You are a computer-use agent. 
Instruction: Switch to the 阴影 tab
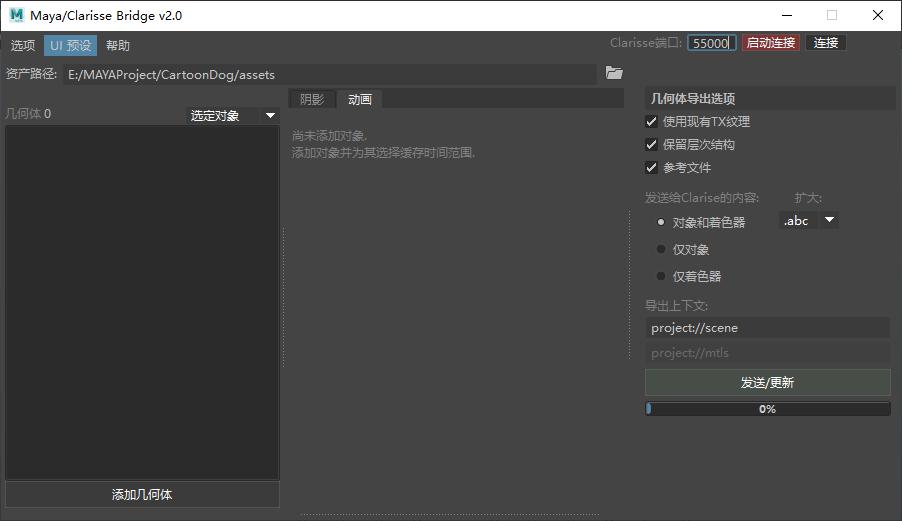pos(312,99)
